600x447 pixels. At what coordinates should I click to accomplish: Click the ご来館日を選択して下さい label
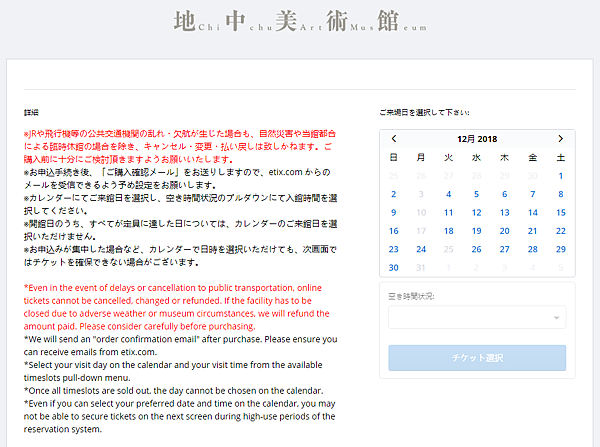click(x=424, y=113)
